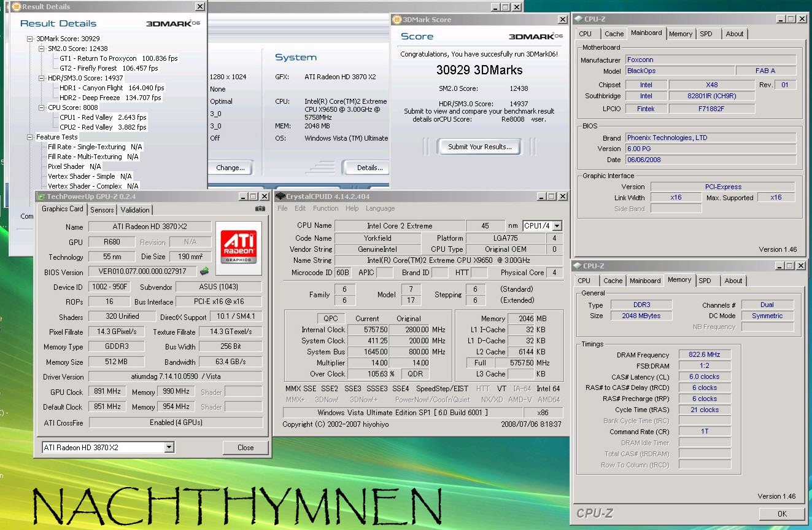Collapse the CPU Score tree node
The image size is (812, 530).
42,107
